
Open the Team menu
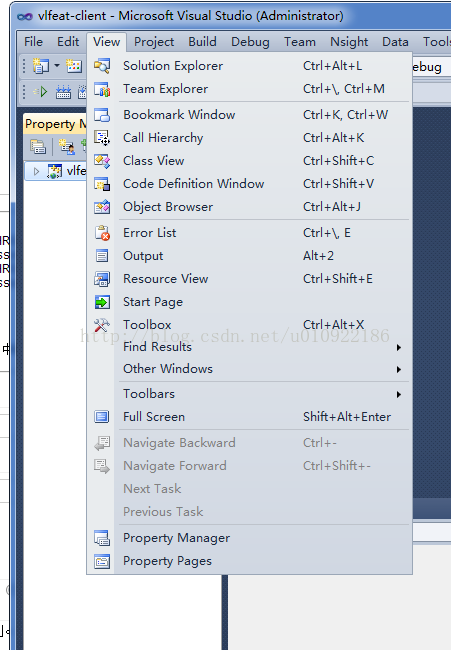pos(300,42)
